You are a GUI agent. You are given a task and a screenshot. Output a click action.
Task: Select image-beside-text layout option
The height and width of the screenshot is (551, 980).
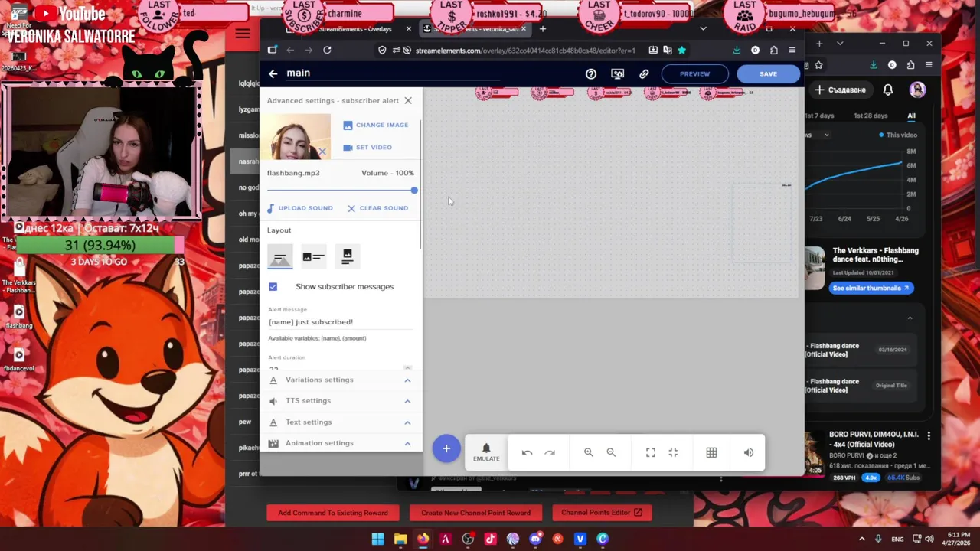(x=314, y=257)
